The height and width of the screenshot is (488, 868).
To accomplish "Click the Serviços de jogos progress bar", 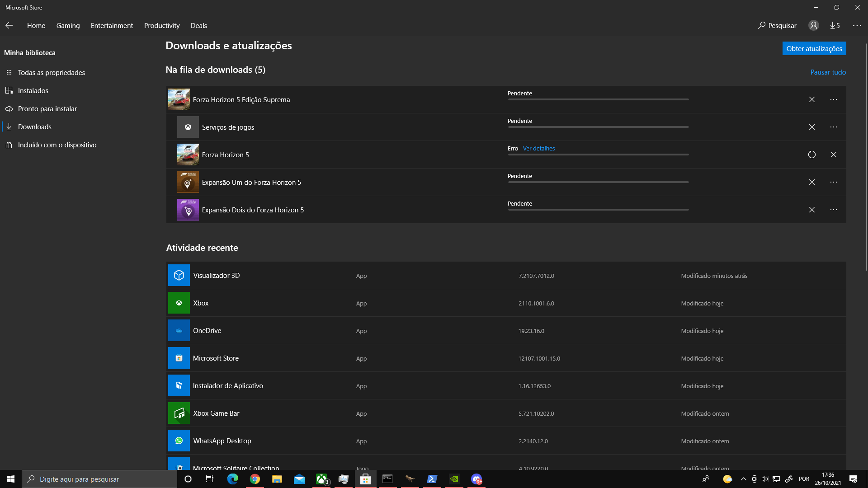I will tap(598, 127).
